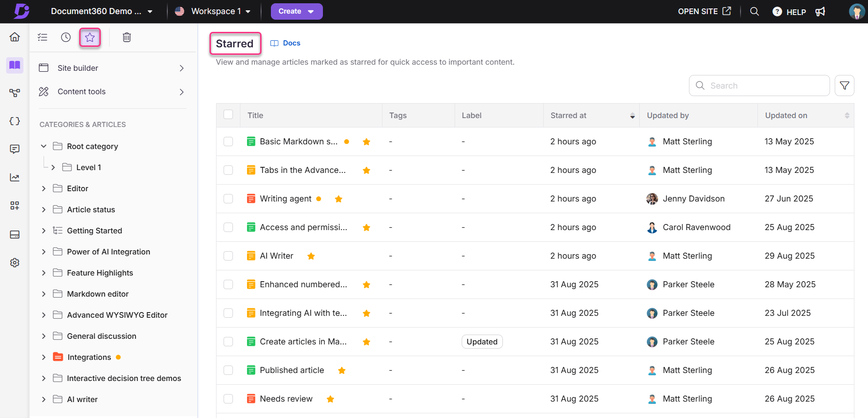Open Integrating AI with te article
This screenshot has width=868, height=418.
[x=303, y=313]
